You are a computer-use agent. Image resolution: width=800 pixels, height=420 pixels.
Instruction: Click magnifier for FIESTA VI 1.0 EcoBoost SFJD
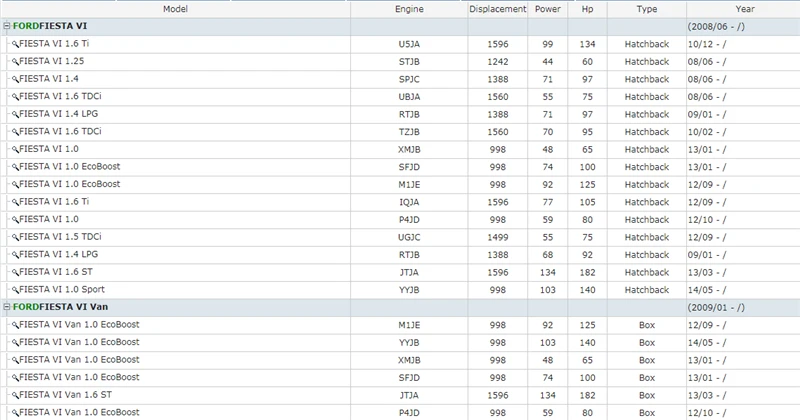(x=15, y=167)
